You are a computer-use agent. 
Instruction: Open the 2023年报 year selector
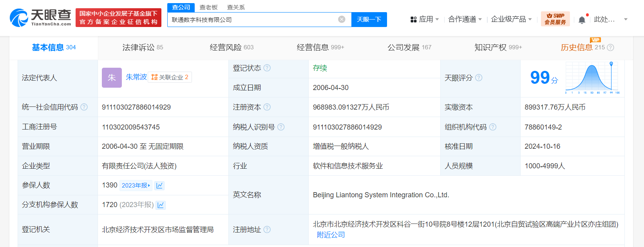(x=136, y=186)
